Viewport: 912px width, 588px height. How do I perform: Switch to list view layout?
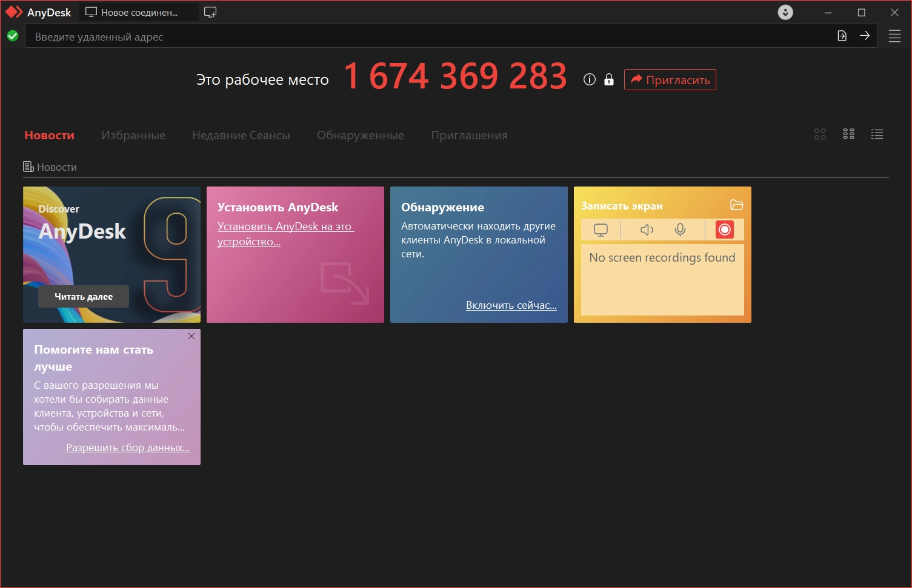click(x=877, y=134)
